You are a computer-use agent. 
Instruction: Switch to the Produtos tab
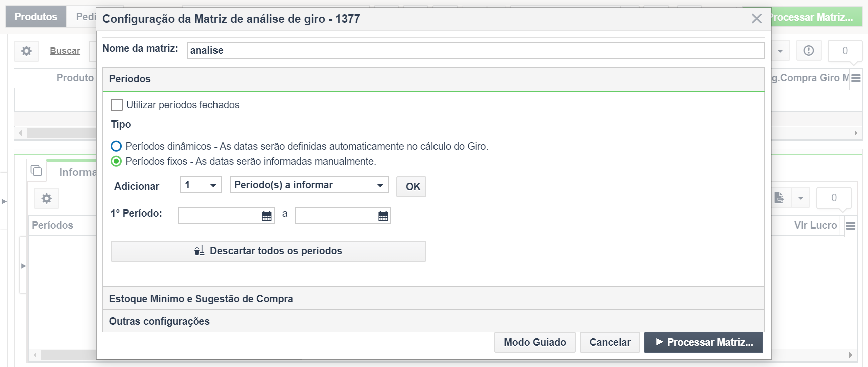36,17
